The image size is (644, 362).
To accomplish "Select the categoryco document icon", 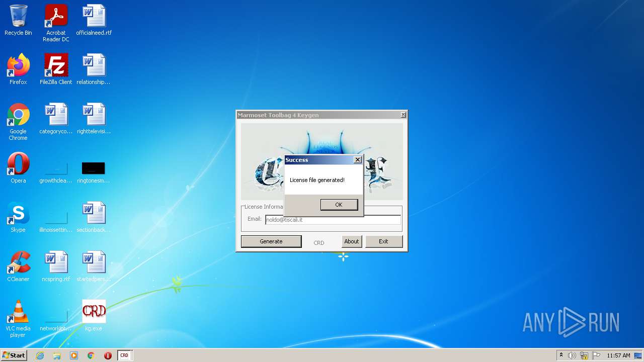I will (56, 119).
